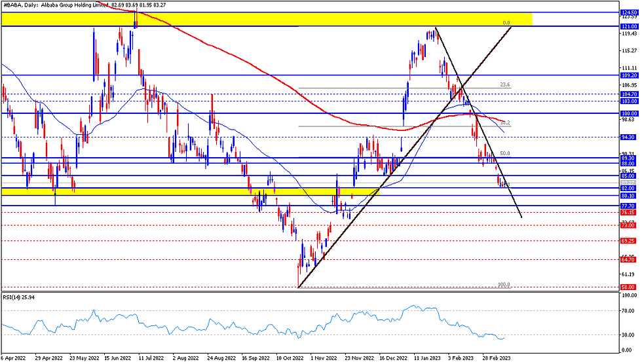
Task: Click the 111.11 price axis value
Action: point(628,68)
